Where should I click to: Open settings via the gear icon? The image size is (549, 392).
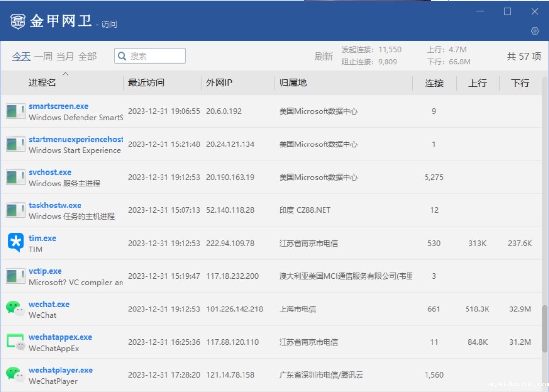[535, 31]
